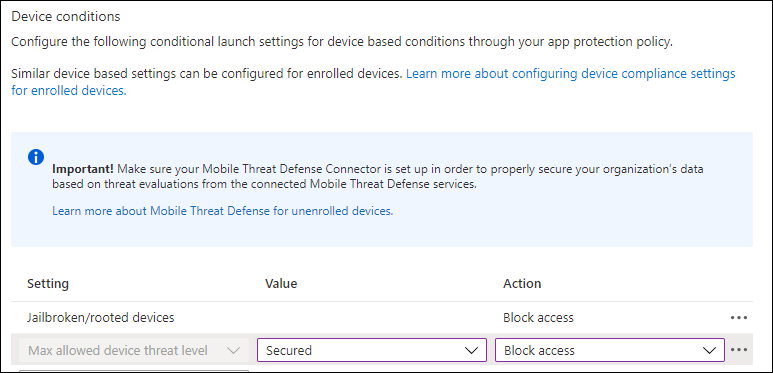Click the Action column header
Screen dimensions: 773x373
pyautogui.click(x=522, y=283)
